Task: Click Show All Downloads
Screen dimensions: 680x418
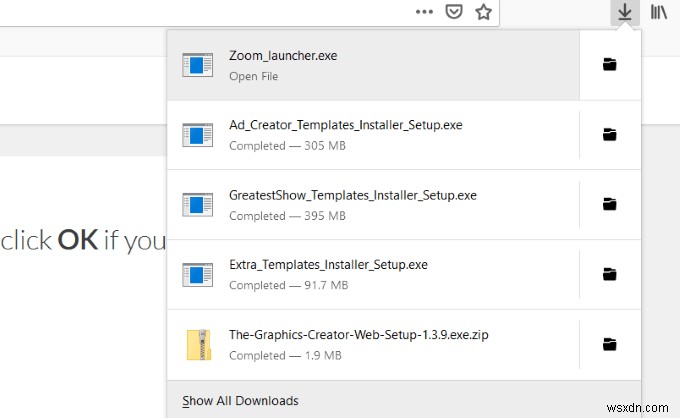Action: (240, 401)
